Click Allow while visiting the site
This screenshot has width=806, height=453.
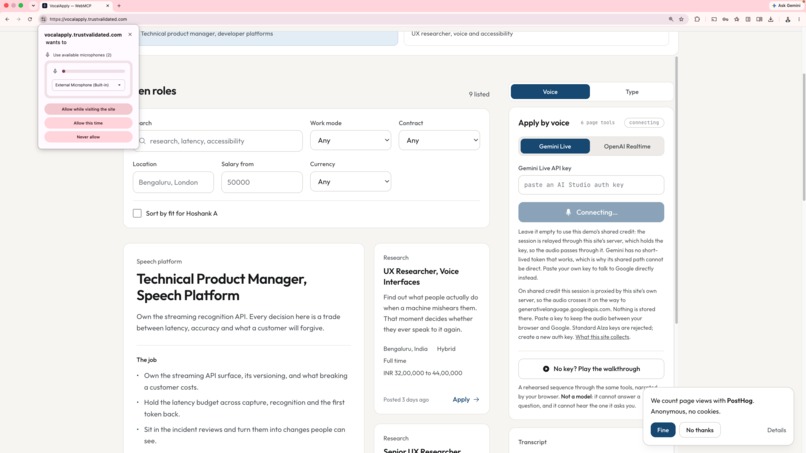pos(88,109)
